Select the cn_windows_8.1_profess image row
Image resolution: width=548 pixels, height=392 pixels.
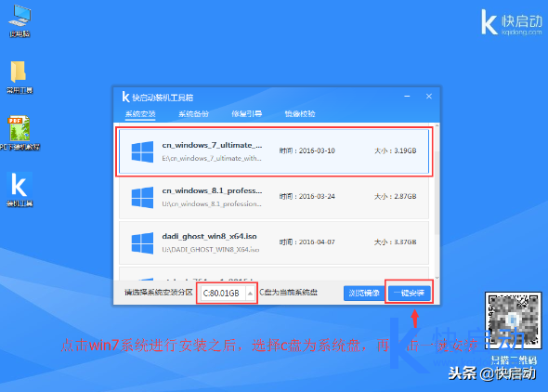click(x=274, y=197)
